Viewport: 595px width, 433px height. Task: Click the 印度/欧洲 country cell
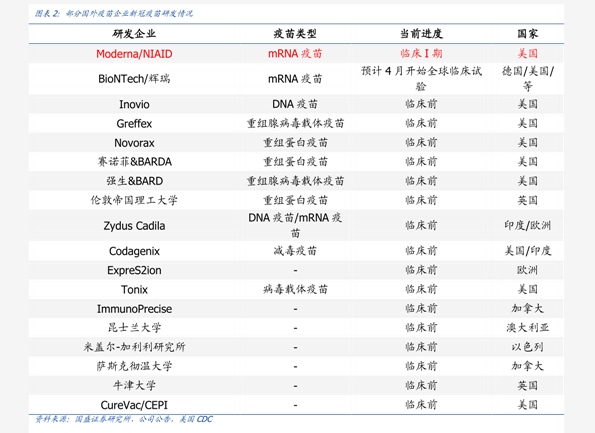[x=527, y=225]
